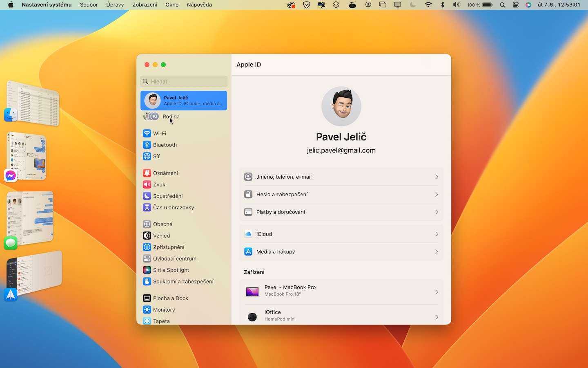588x368 pixels.
Task: Open the Nastavení systému menu
Action: (47, 5)
